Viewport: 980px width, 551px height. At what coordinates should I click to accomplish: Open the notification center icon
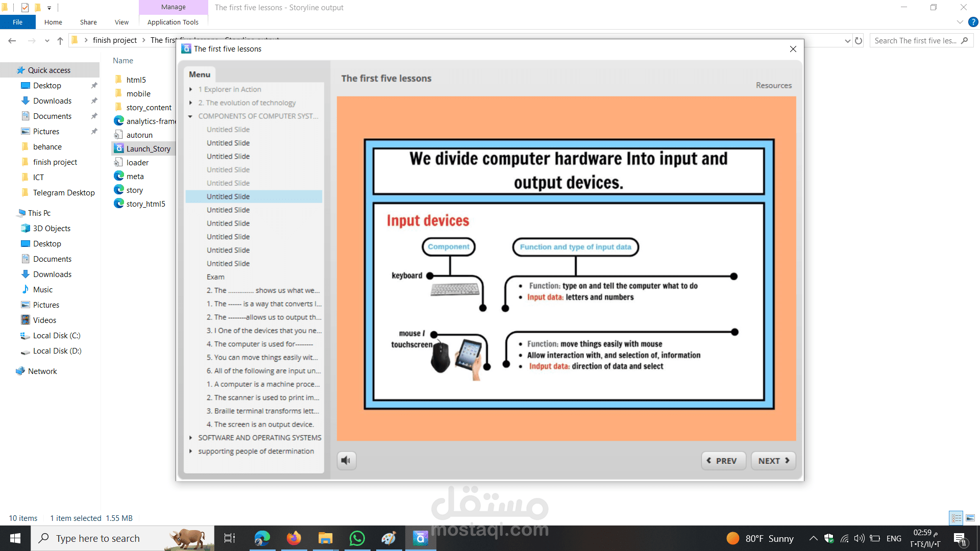tap(960, 538)
